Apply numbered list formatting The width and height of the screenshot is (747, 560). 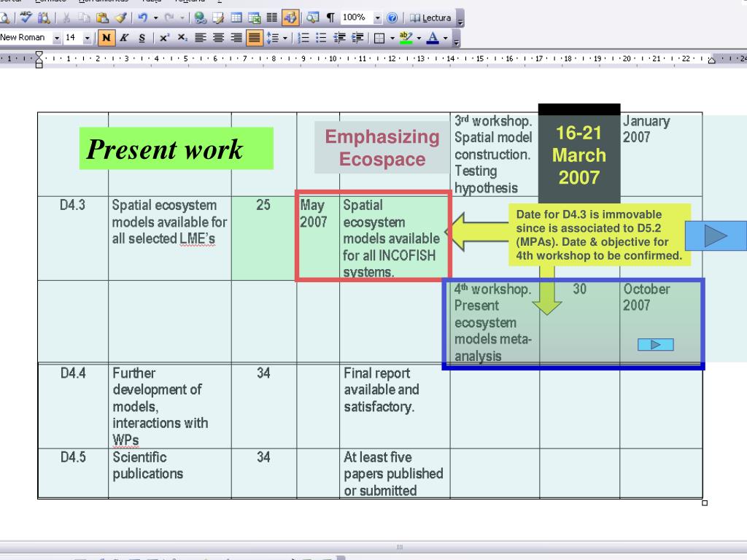pos(303,38)
